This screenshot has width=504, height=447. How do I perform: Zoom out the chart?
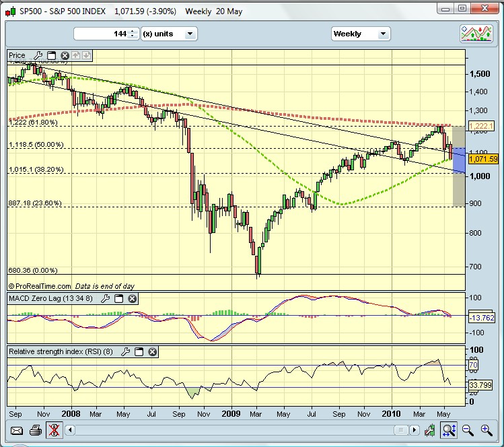coord(468,430)
